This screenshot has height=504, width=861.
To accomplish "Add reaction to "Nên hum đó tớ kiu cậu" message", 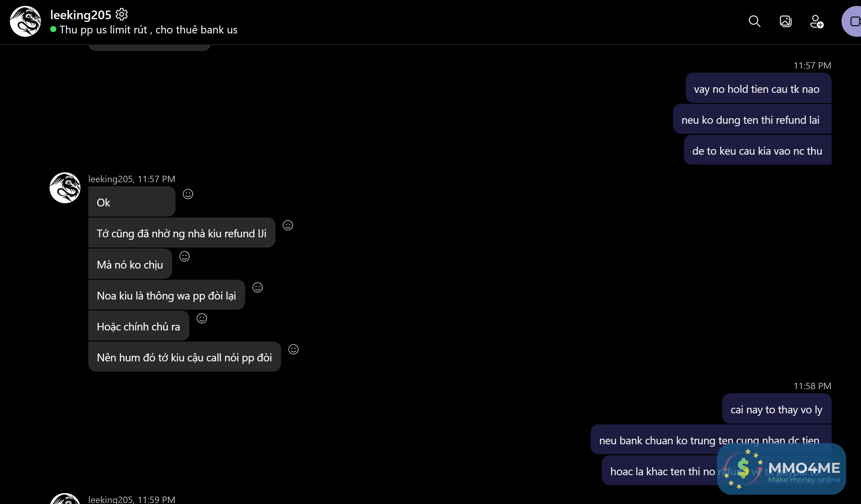I will coord(294,349).
